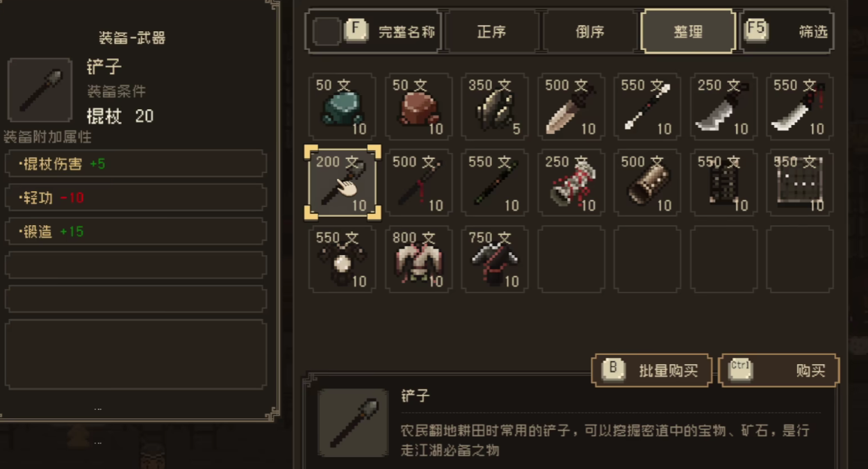Viewport: 868px width, 469px height.
Task: Select the curved saber priced 550文
Action: click(x=800, y=106)
